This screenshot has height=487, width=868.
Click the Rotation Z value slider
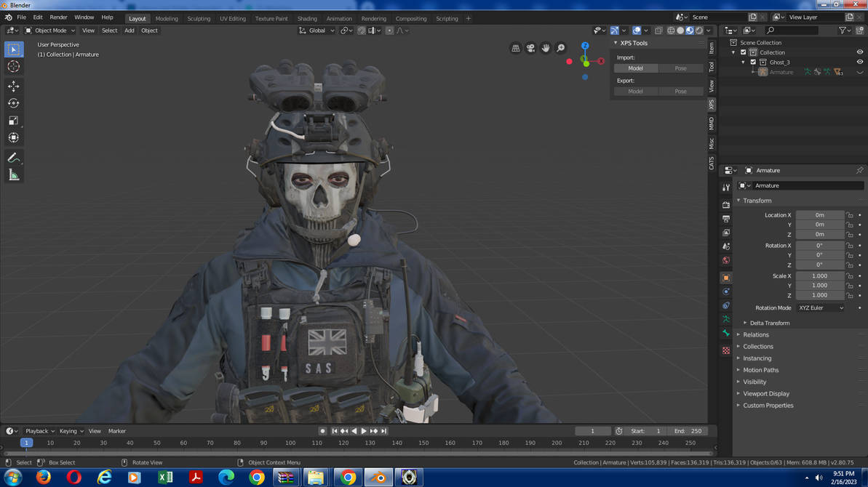click(820, 265)
